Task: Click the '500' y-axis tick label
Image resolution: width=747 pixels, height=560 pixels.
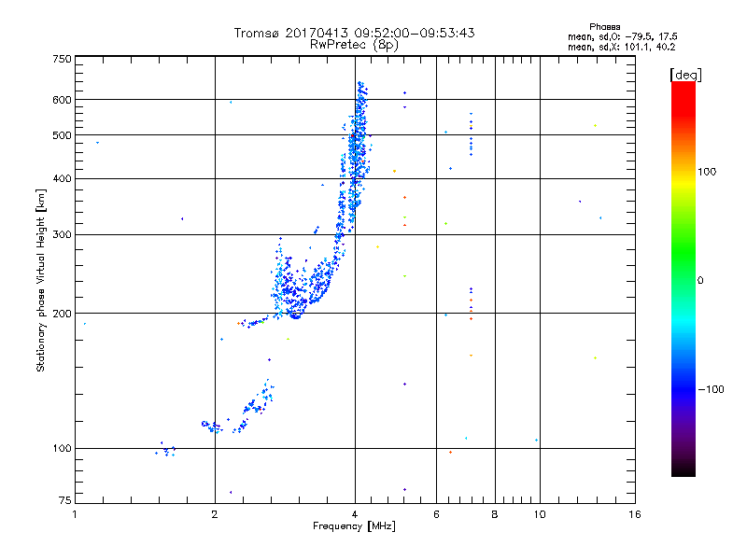Action: [62, 135]
